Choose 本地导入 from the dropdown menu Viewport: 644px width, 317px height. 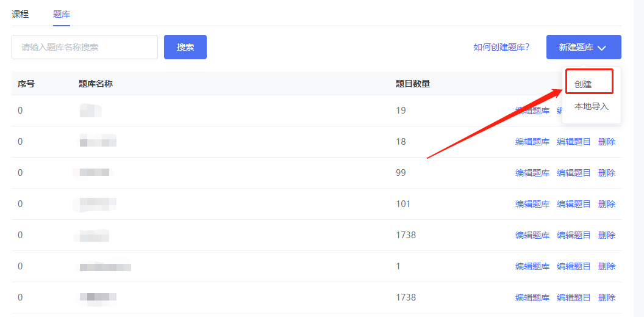pos(591,106)
